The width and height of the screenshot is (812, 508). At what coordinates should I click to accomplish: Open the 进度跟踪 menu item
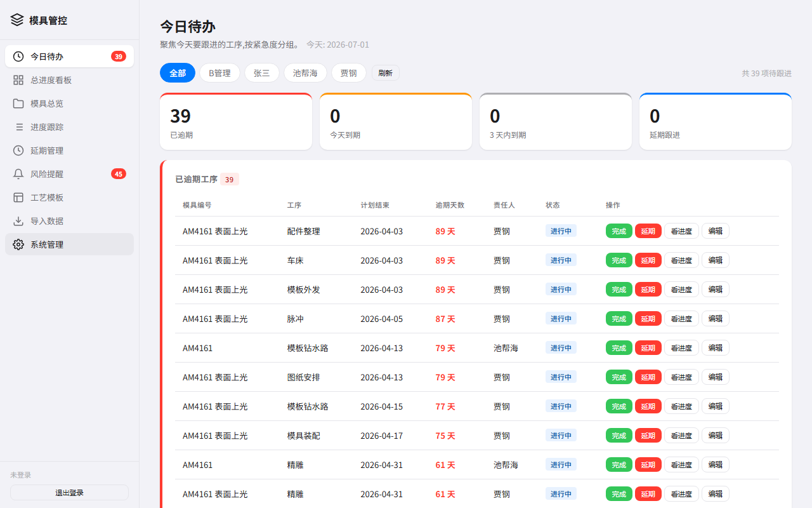click(x=69, y=127)
